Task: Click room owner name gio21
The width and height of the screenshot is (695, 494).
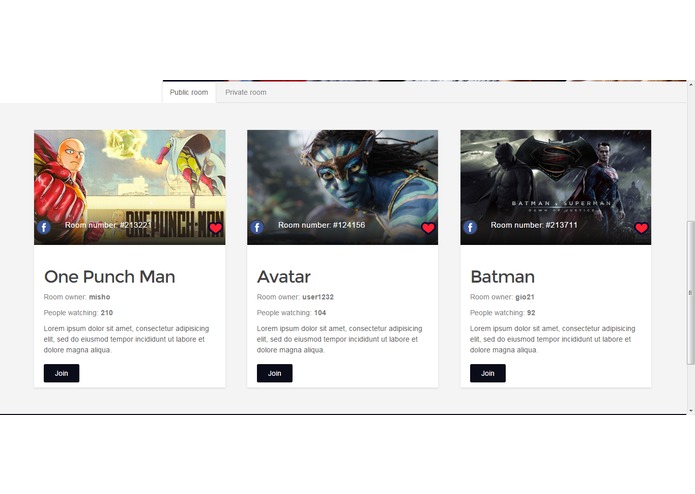Action: (x=525, y=297)
